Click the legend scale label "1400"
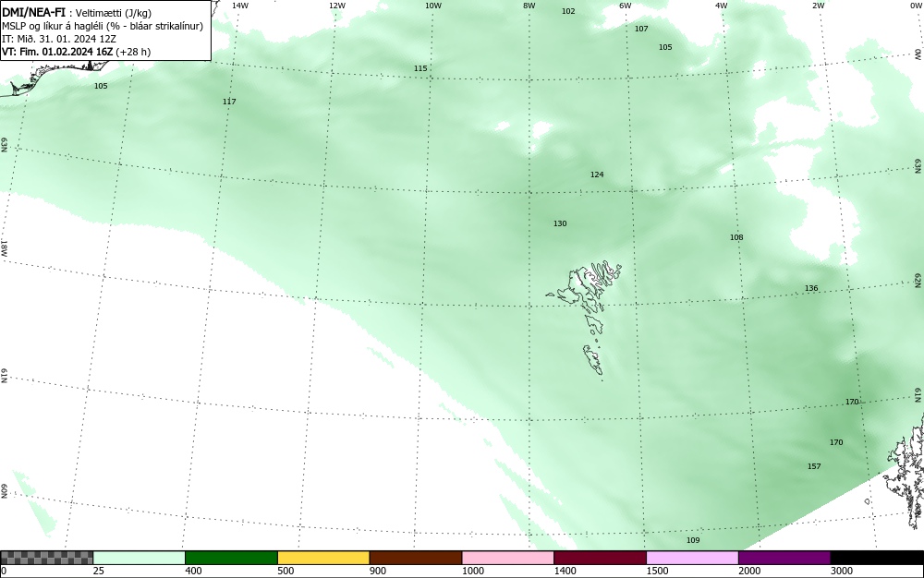 (x=565, y=571)
